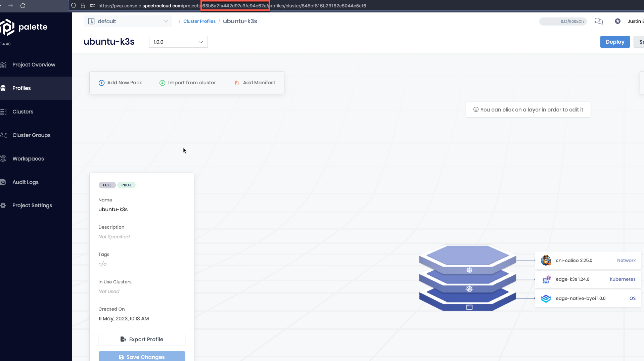The width and height of the screenshot is (644, 361).
Task: Click Add Manifest
Action: [x=255, y=83]
